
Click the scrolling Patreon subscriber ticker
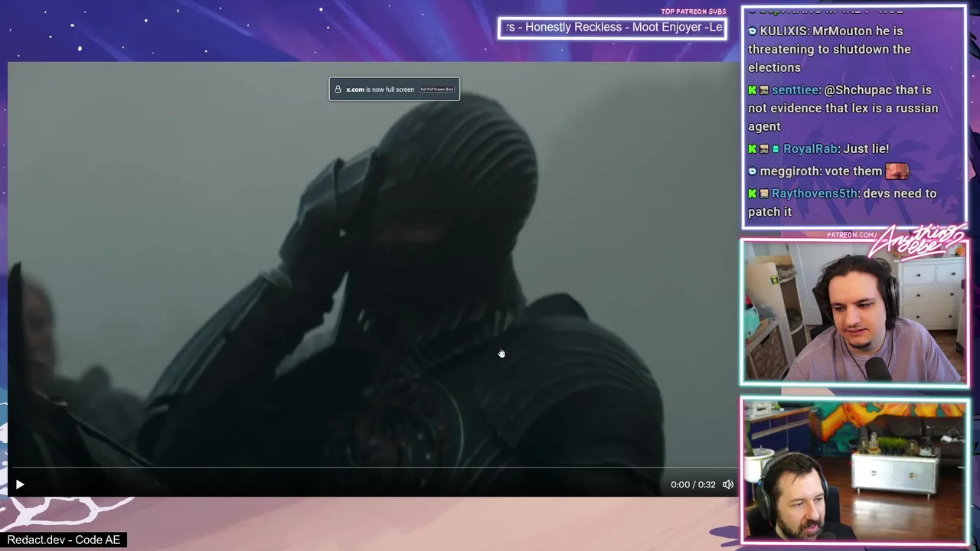(x=612, y=28)
